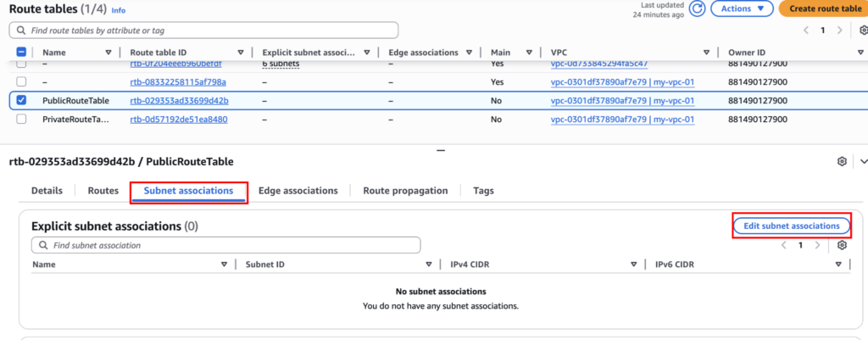Click details panel preferences gear icon

pyautogui.click(x=842, y=161)
